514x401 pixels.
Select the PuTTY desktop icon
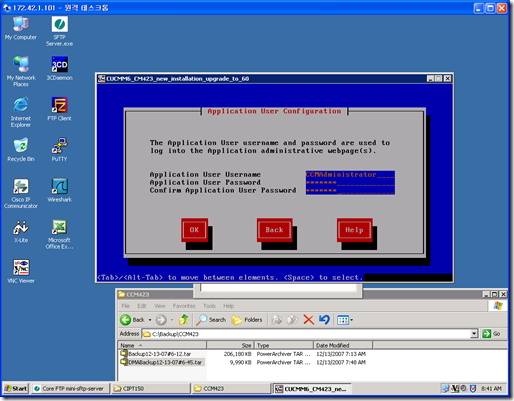59,150
